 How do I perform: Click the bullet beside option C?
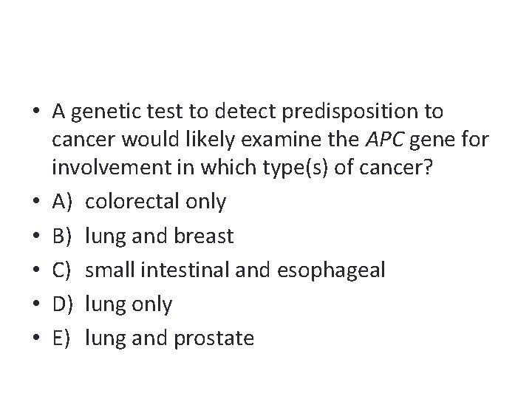[x=36, y=270]
